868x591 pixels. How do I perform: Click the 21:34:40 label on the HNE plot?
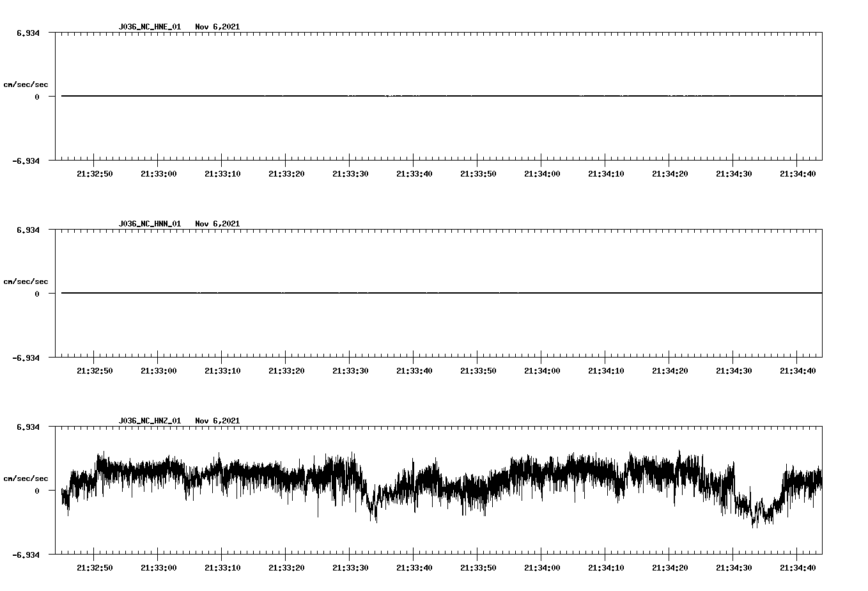tap(798, 174)
